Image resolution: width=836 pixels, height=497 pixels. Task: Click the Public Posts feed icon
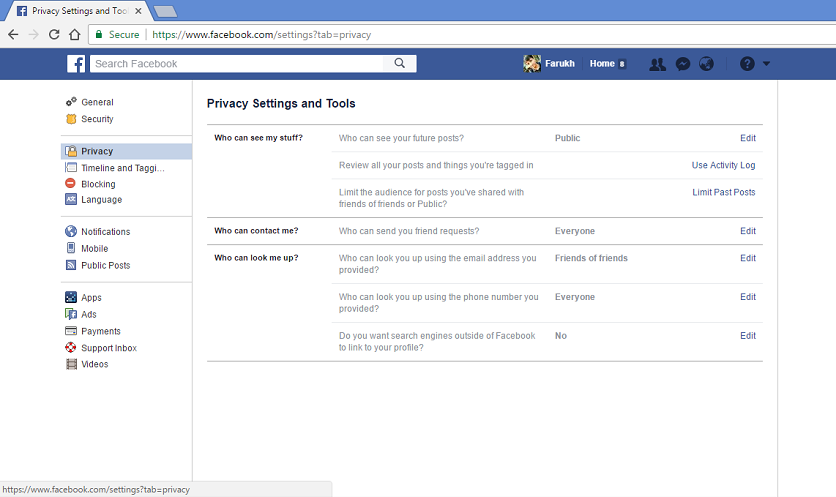click(x=71, y=265)
